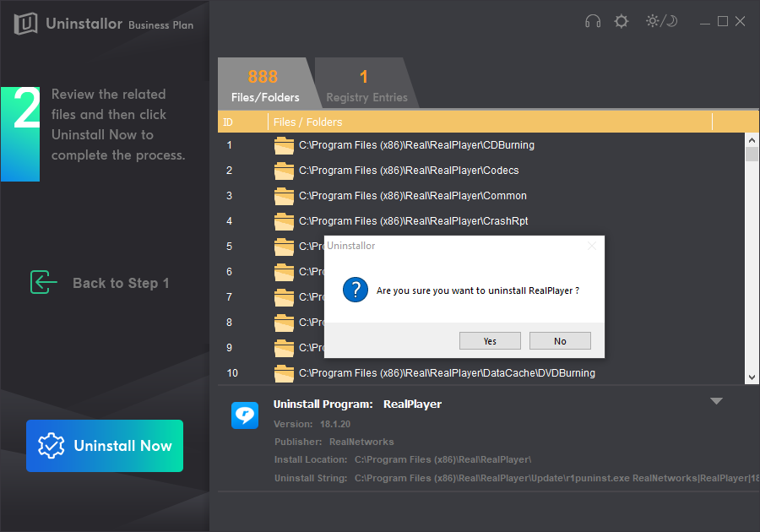760x532 pixels.
Task: Click the Uninstallor logo icon
Action: [25, 24]
